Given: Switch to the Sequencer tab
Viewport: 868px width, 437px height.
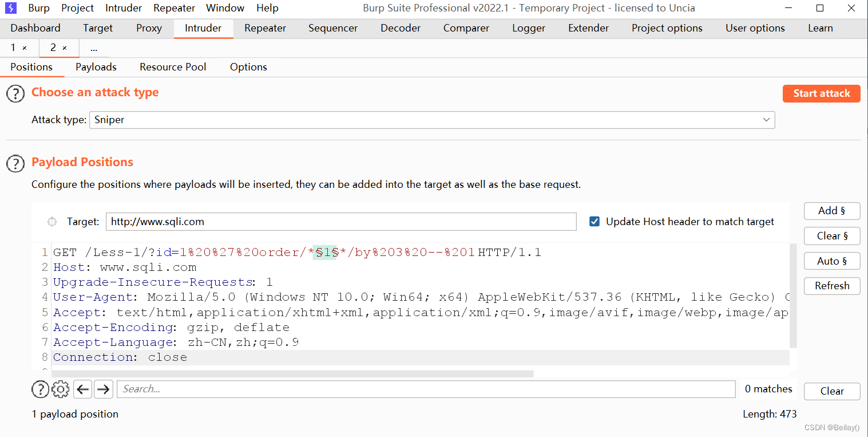Looking at the screenshot, I should click(333, 28).
